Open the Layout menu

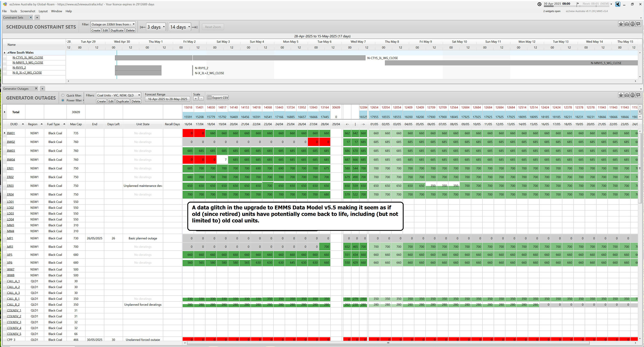[43, 11]
